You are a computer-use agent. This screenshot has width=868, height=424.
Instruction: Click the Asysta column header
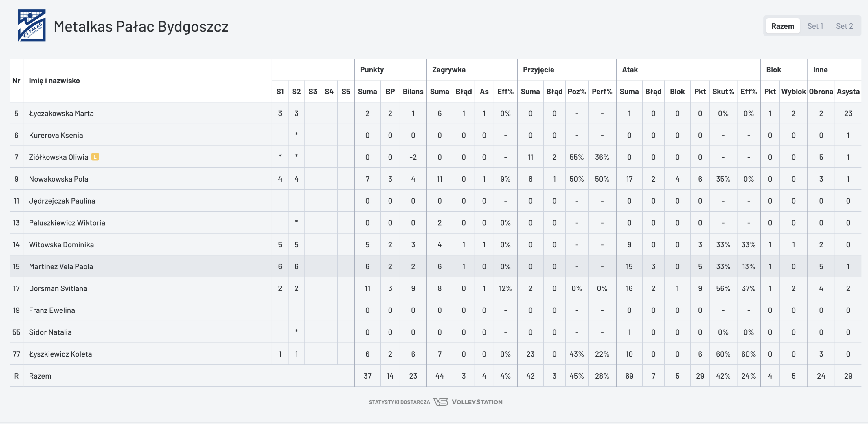848,92
